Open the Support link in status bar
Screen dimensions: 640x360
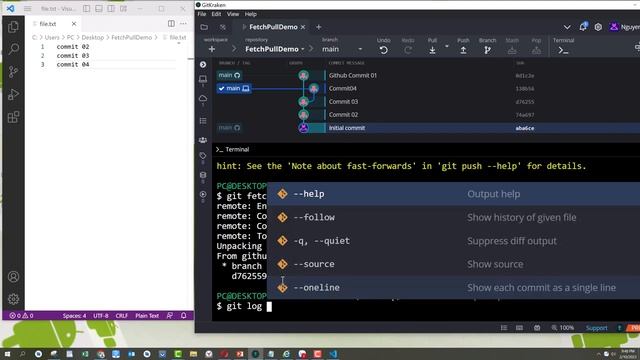[x=597, y=328]
